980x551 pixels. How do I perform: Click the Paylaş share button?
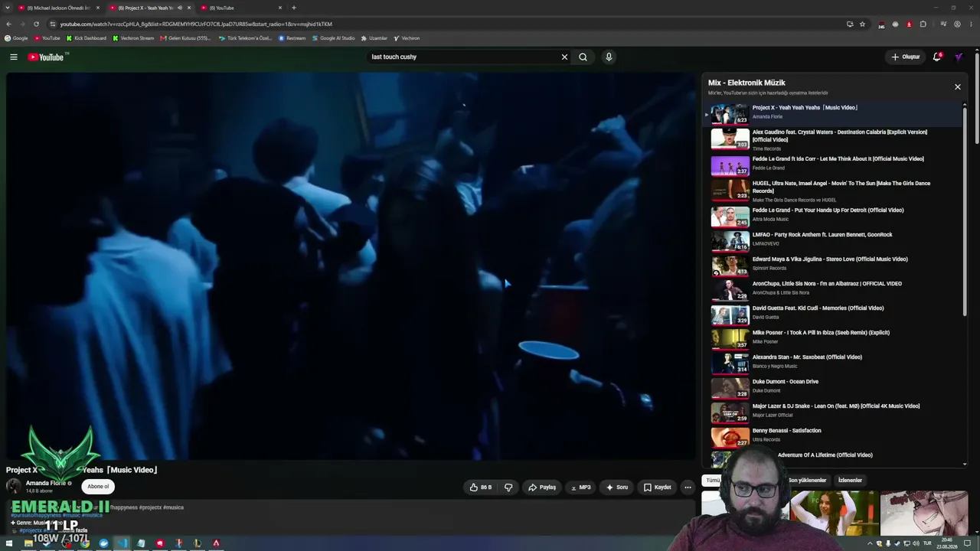[x=542, y=487]
